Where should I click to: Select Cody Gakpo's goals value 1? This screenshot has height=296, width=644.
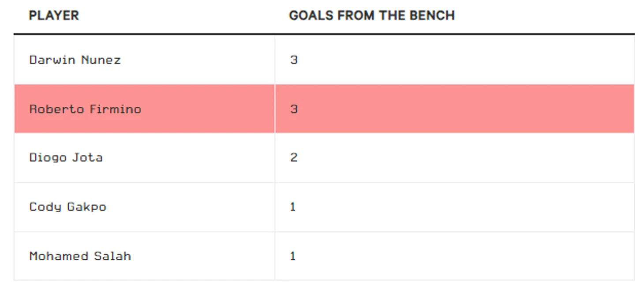(x=293, y=207)
